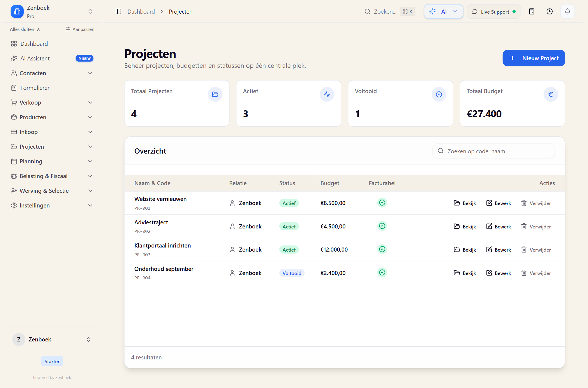Click the Dashboard breadcrumb link
The height and width of the screenshot is (388, 588).
click(141, 11)
